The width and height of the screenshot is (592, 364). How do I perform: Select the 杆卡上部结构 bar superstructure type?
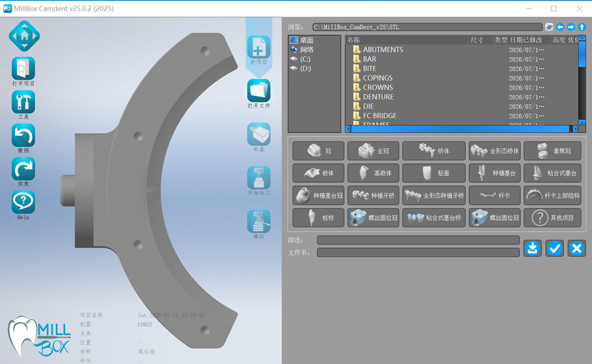[x=552, y=195]
